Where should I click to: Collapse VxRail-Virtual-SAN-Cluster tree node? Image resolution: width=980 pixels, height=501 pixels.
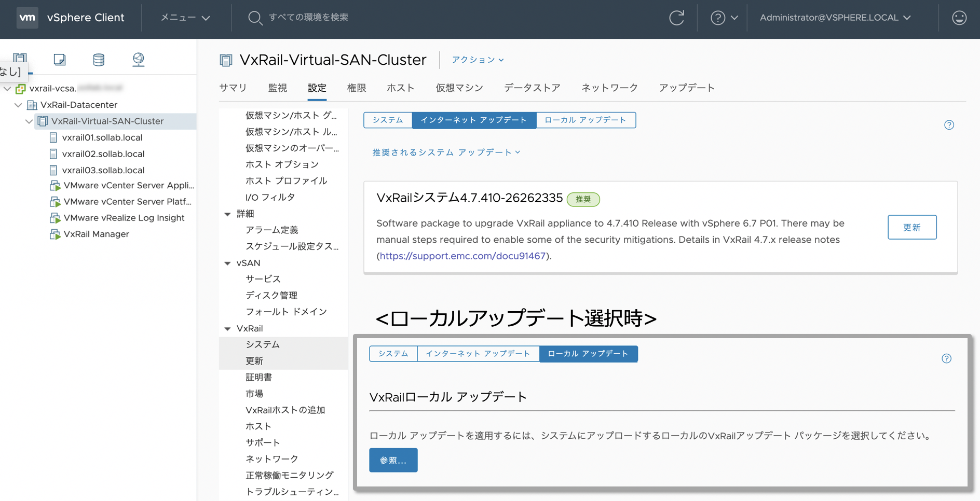tap(29, 121)
